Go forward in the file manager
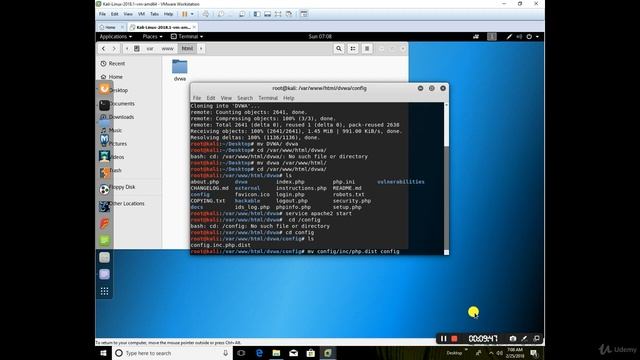Screen dimensions: 640x360 pyautogui.click(x=114, y=49)
